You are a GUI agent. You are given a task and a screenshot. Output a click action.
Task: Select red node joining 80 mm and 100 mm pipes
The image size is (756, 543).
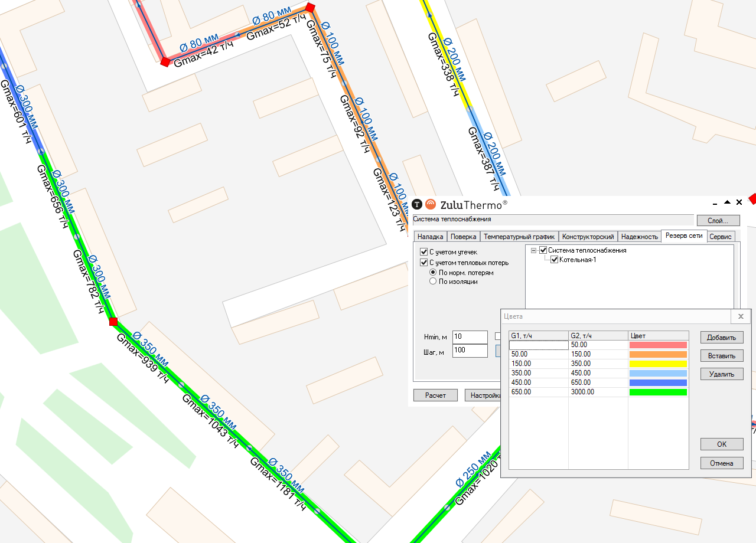310,8
